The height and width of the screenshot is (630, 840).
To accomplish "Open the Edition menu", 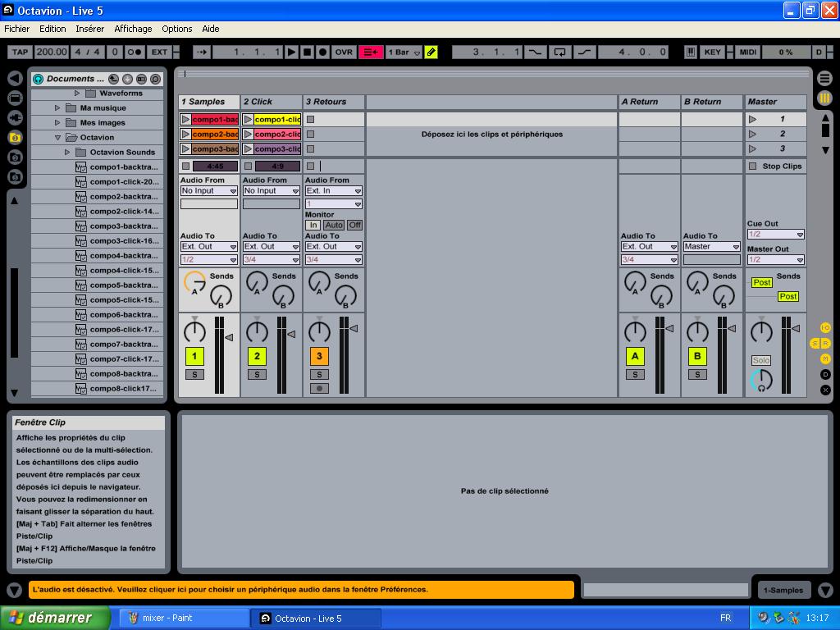I will pos(52,29).
